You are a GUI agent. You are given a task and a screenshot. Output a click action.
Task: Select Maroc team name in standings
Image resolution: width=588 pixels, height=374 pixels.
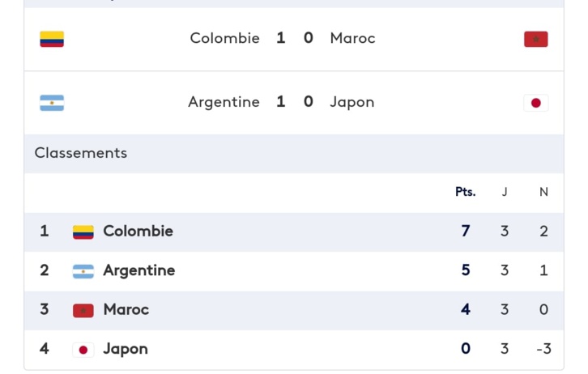[x=126, y=309]
